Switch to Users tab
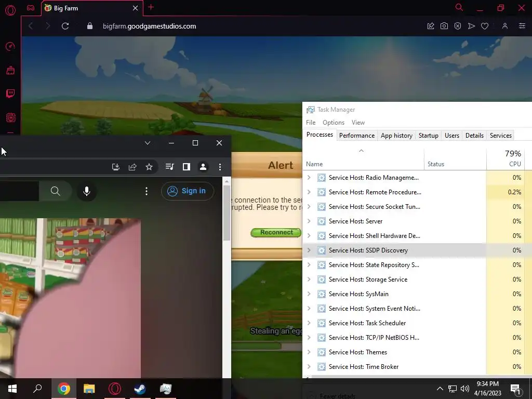This screenshot has width=532, height=399. (x=452, y=136)
